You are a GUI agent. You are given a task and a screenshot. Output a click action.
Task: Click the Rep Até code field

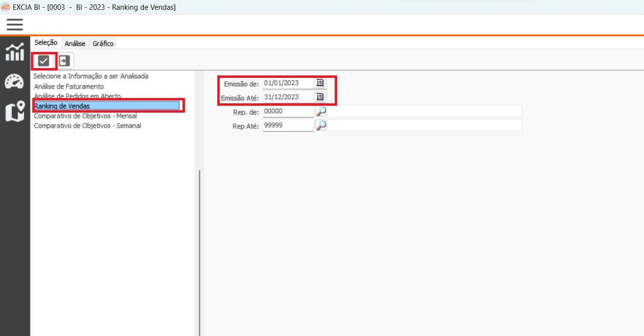tap(287, 126)
